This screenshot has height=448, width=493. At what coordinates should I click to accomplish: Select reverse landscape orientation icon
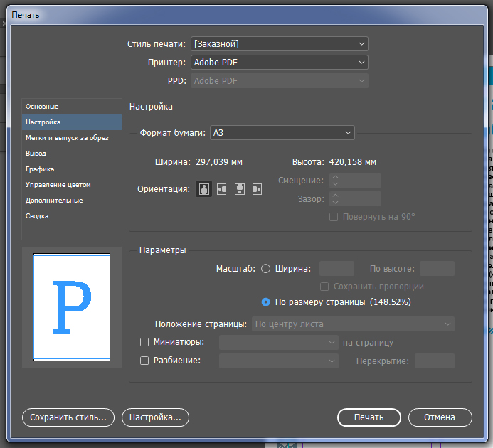coord(258,189)
